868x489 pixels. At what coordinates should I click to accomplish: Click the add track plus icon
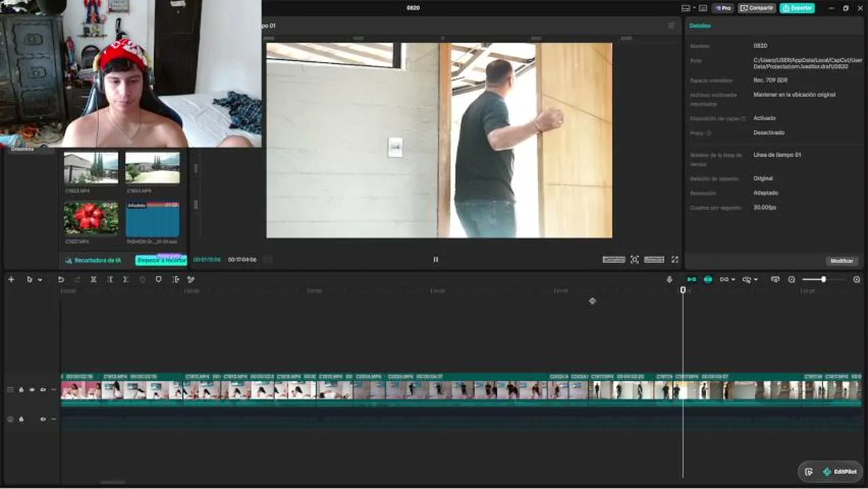11,279
